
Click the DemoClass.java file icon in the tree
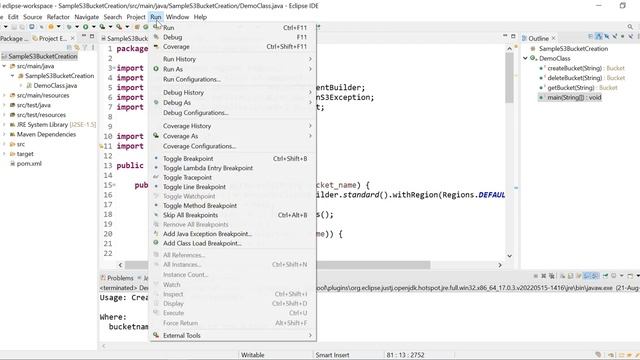coord(29,86)
